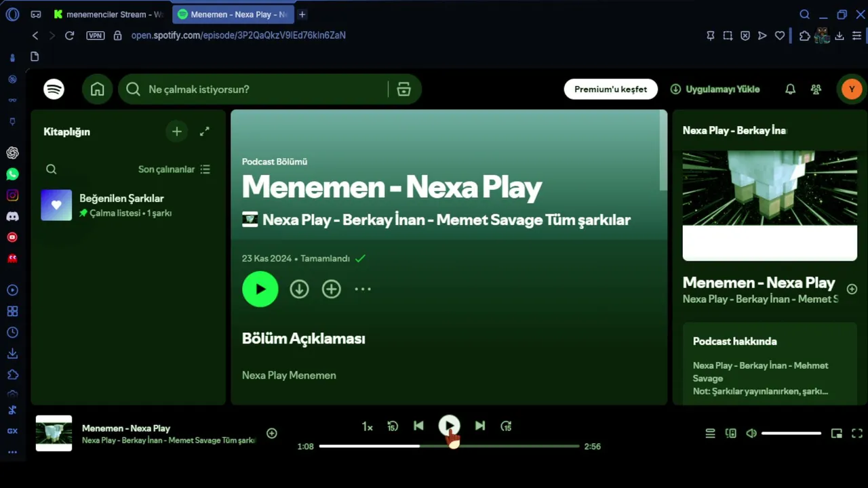
Task: Add episode via plus in right panel
Action: (852, 289)
